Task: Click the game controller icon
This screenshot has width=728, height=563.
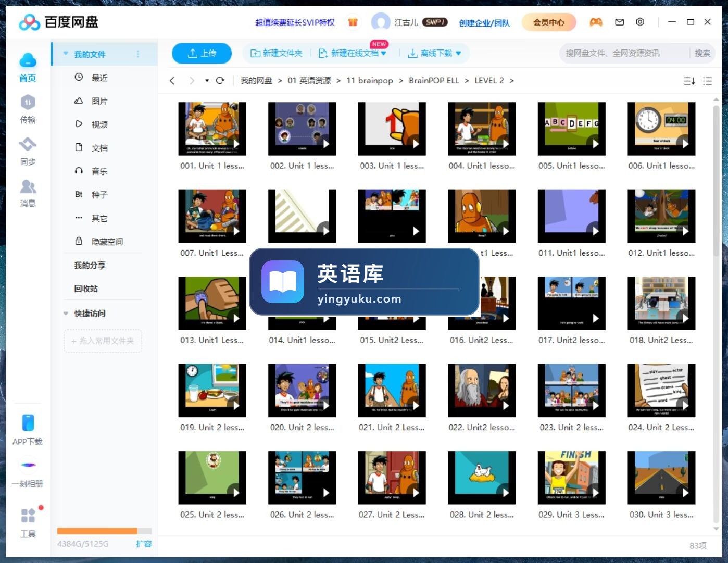Action: coord(596,22)
